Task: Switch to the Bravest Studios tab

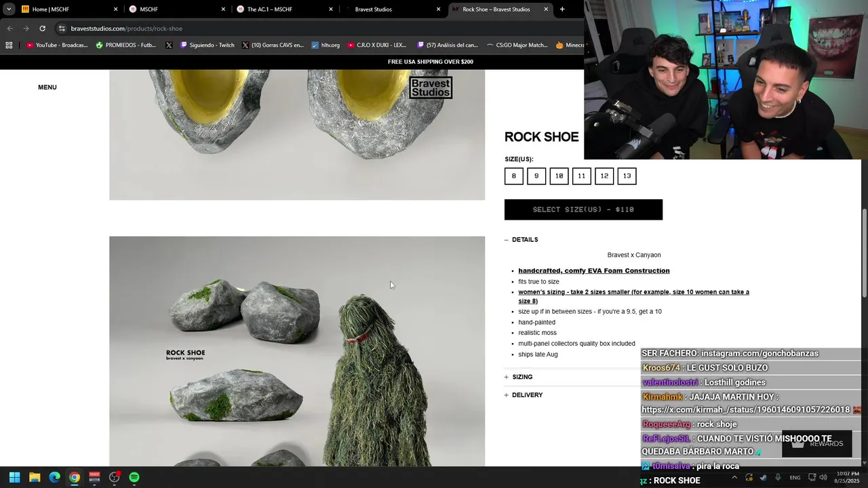Action: click(393, 9)
